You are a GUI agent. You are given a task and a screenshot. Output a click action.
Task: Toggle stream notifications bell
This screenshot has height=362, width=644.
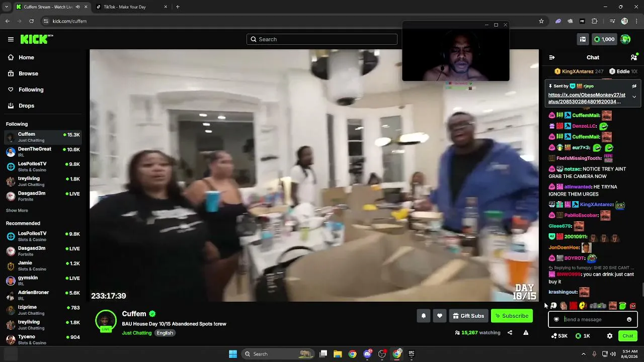424,316
